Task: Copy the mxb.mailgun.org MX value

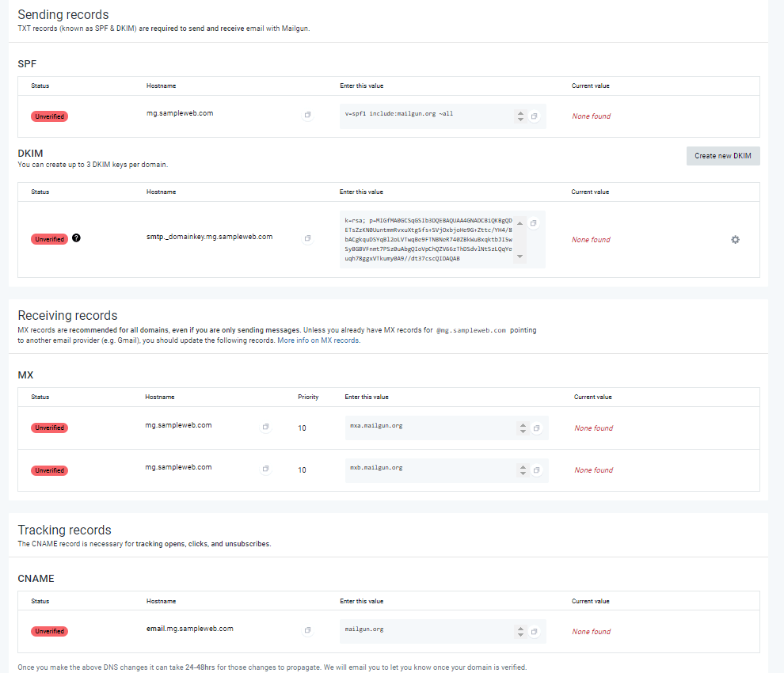Action: [537, 470]
